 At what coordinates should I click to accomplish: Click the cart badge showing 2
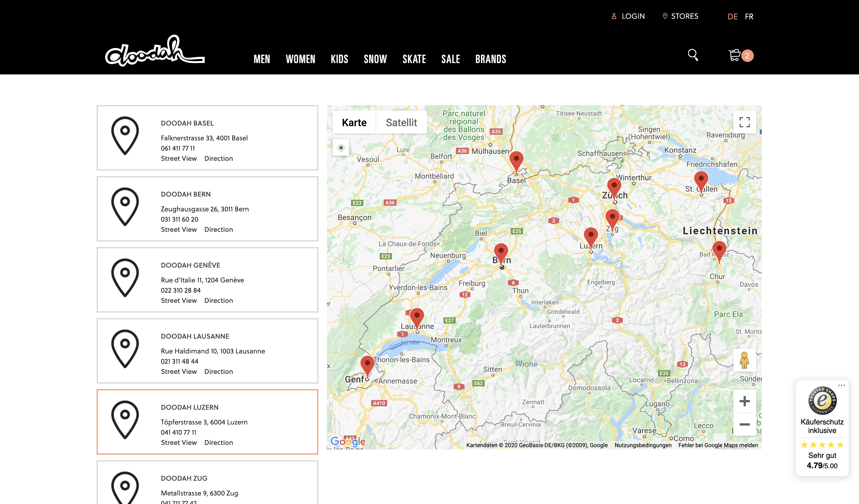point(747,56)
